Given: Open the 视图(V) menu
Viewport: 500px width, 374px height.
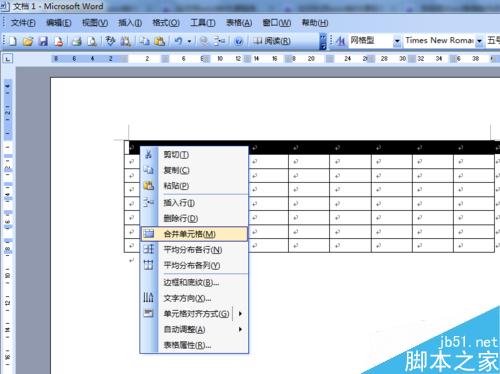Looking at the screenshot, I should click(95, 23).
